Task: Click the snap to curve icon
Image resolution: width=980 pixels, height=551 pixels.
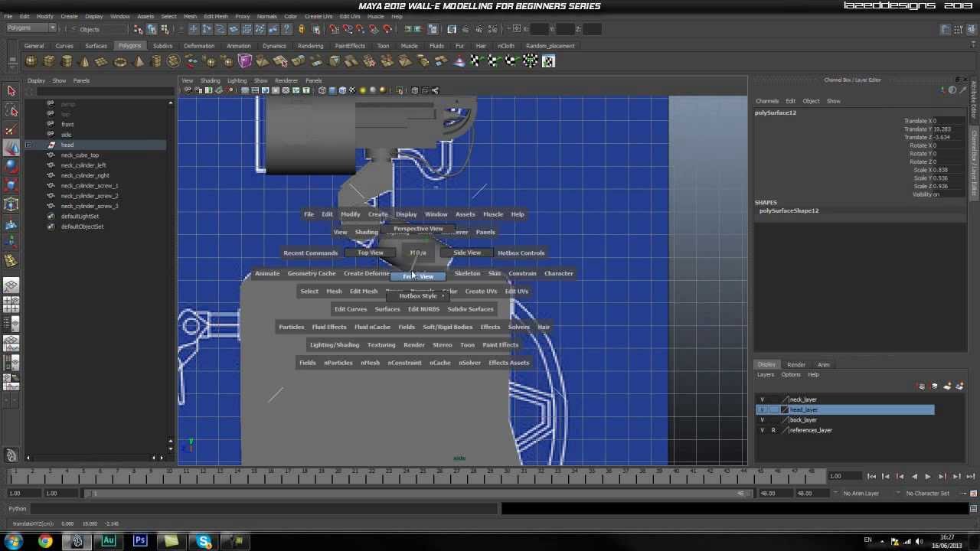Action: click(x=348, y=29)
